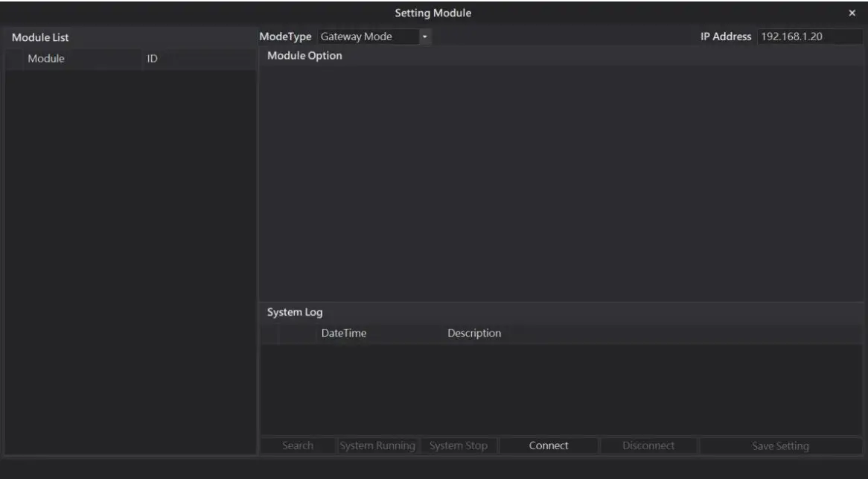Click the Module List panel title
This screenshot has height=479, width=868.
(40, 38)
